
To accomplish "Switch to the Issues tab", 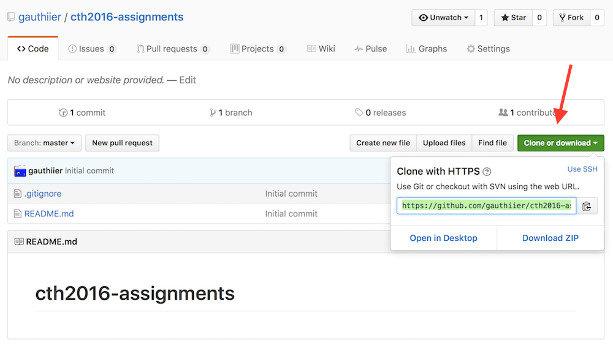I will 91,49.
